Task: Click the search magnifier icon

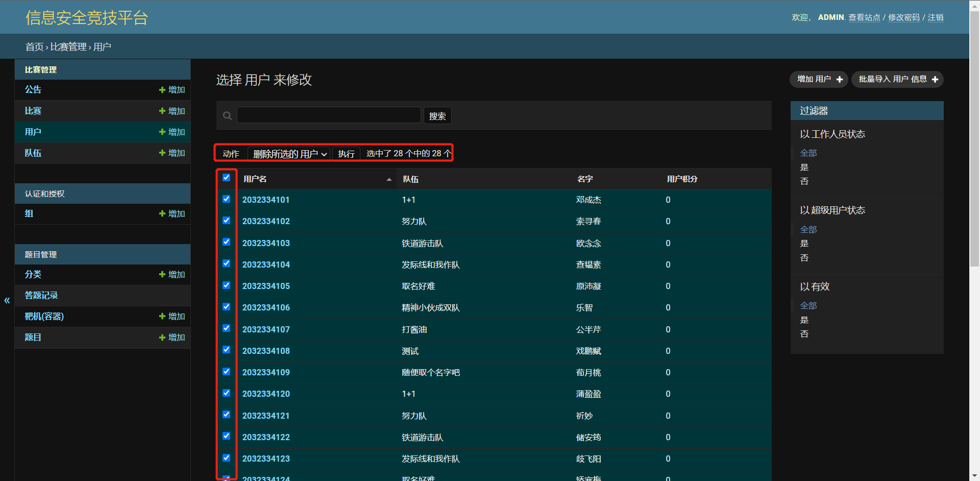Action: coord(228,116)
